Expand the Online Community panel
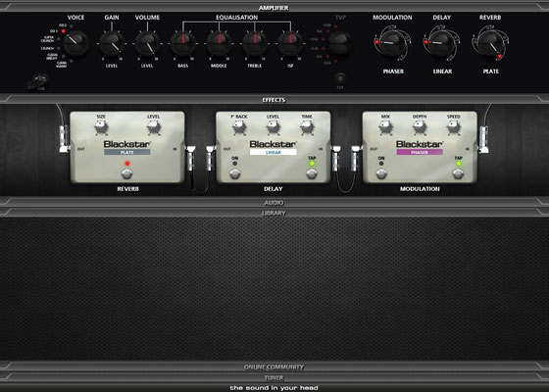Image resolution: width=549 pixels, height=392 pixels. 274,367
